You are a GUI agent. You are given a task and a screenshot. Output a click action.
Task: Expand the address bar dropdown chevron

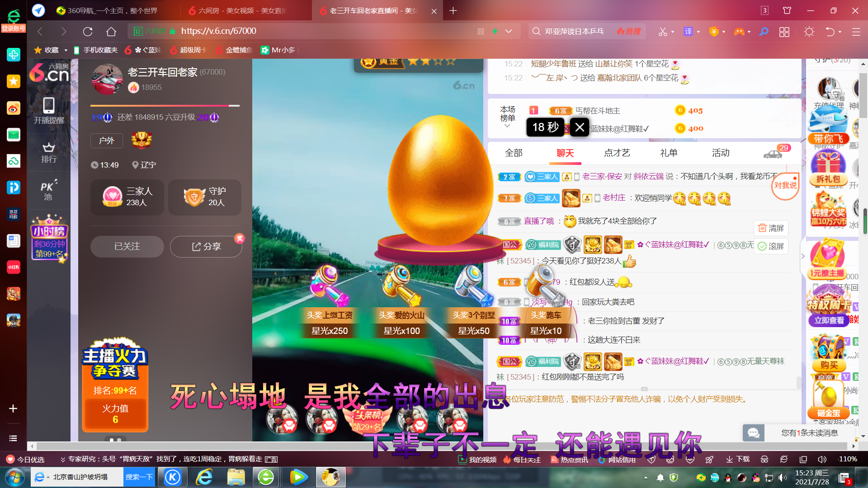[x=509, y=31]
